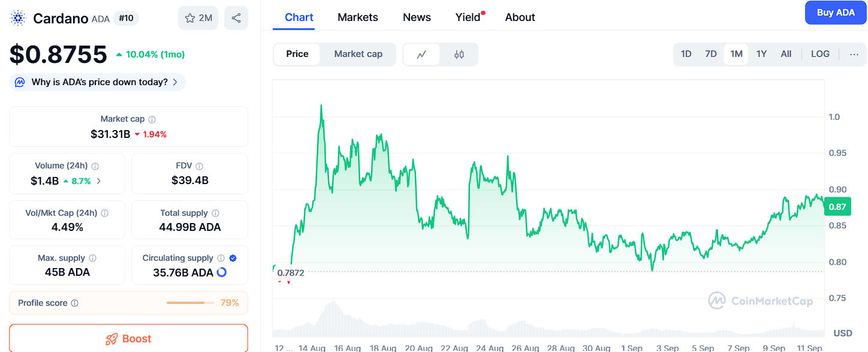Image resolution: width=868 pixels, height=352 pixels.
Task: Switch to candlestick chart view icon
Action: coord(459,55)
